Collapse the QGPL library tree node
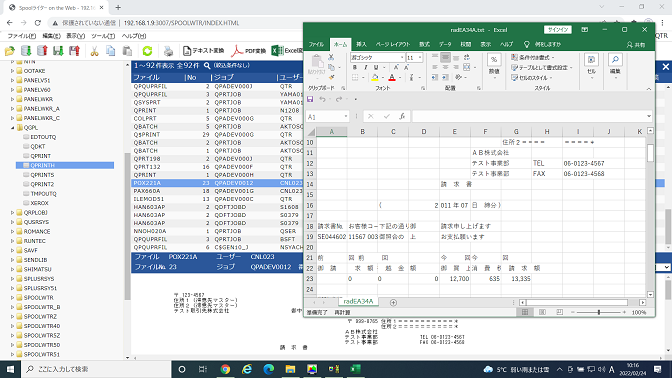Image resolution: width=672 pixels, height=378 pixels. coord(12,127)
